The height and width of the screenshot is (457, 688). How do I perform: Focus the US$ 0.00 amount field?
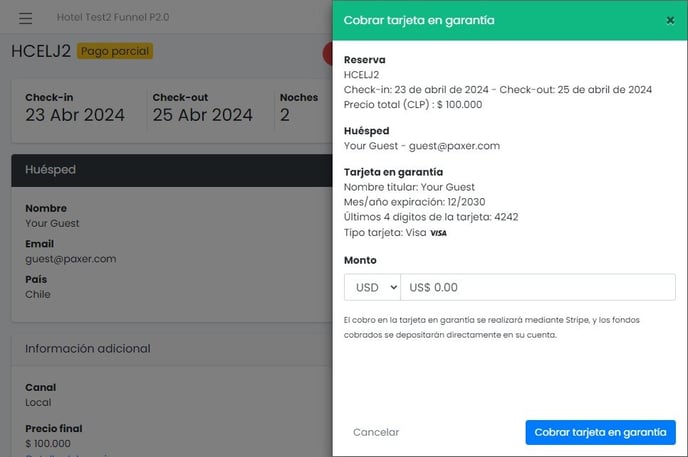tap(538, 287)
